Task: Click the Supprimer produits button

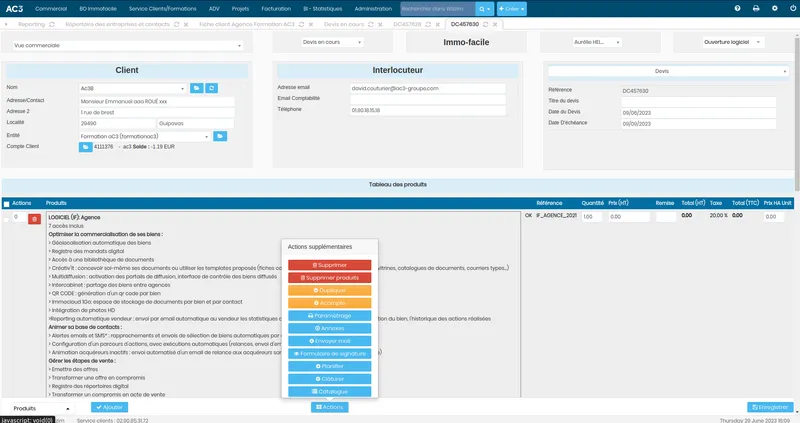Action: point(330,278)
